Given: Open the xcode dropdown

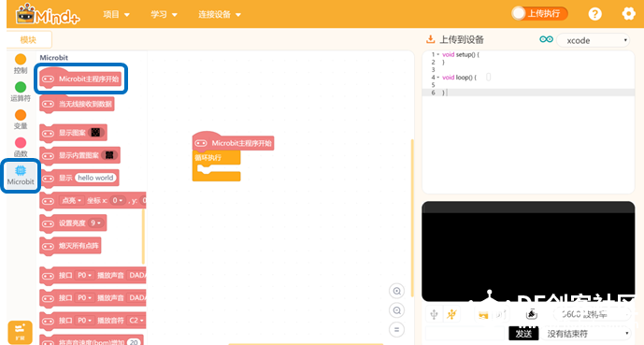Looking at the screenshot, I should [594, 40].
